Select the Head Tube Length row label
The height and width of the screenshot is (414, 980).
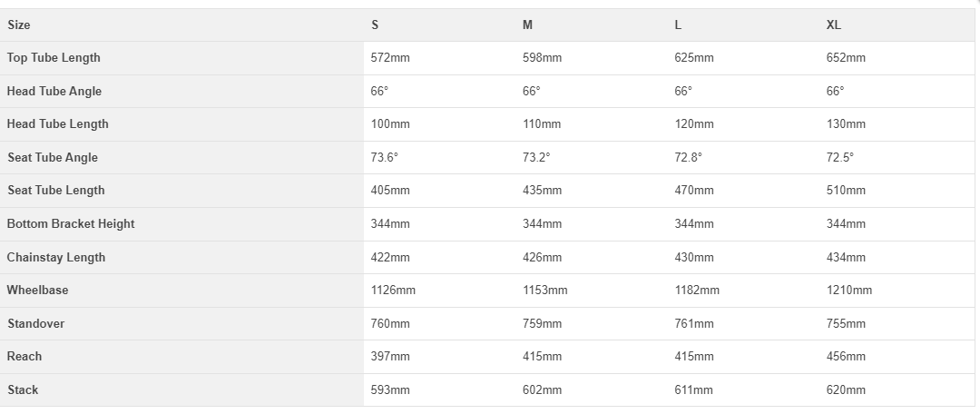point(57,124)
